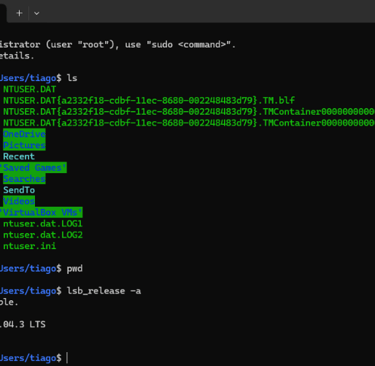Click the NTUSER.DAT file name
This screenshot has height=366, width=375.
tap(30, 89)
